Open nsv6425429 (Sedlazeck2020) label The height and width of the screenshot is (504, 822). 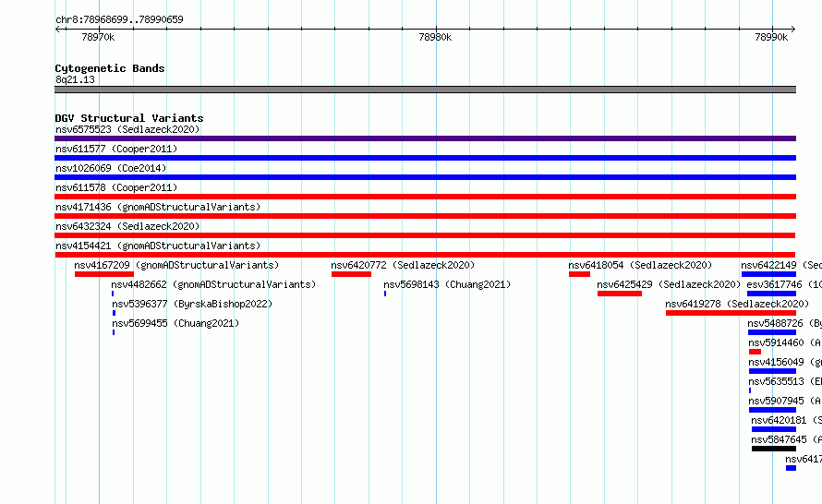[x=669, y=284]
